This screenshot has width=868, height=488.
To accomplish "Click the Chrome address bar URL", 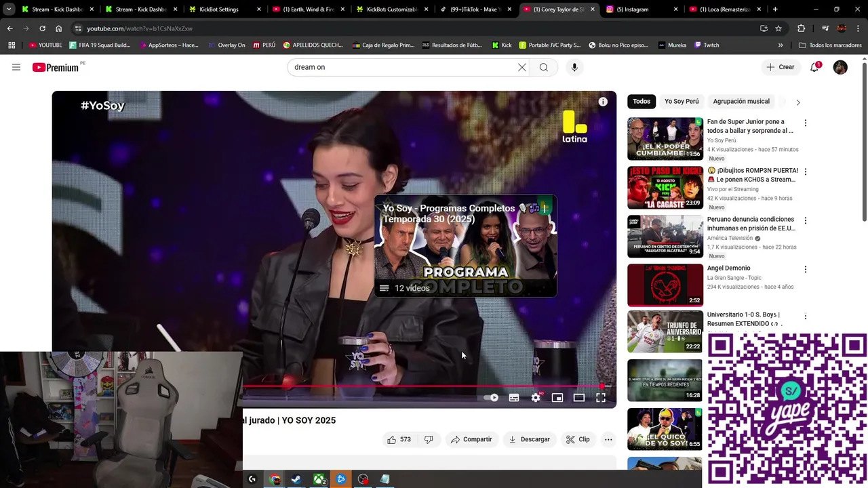I will [x=140, y=28].
